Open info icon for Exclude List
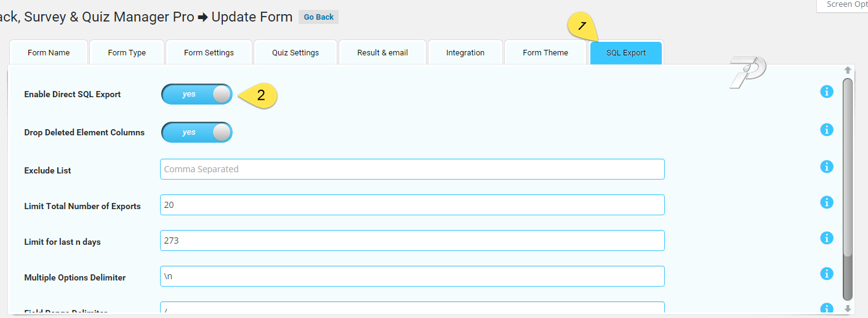868x318 pixels. (x=826, y=167)
